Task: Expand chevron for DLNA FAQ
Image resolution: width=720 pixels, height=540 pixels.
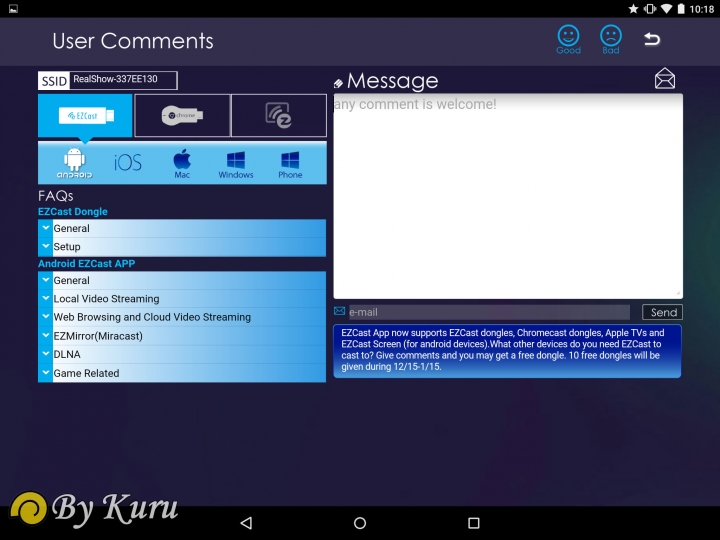Action: (45, 354)
